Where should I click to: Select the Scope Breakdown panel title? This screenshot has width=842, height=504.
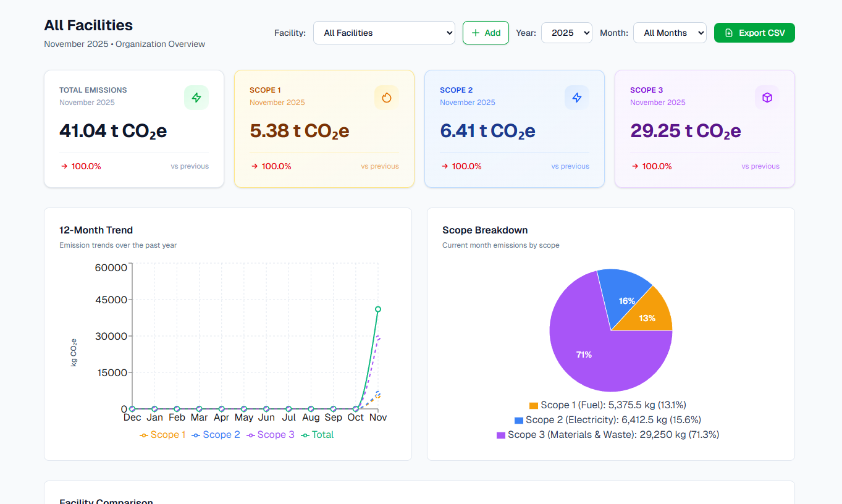click(x=485, y=230)
